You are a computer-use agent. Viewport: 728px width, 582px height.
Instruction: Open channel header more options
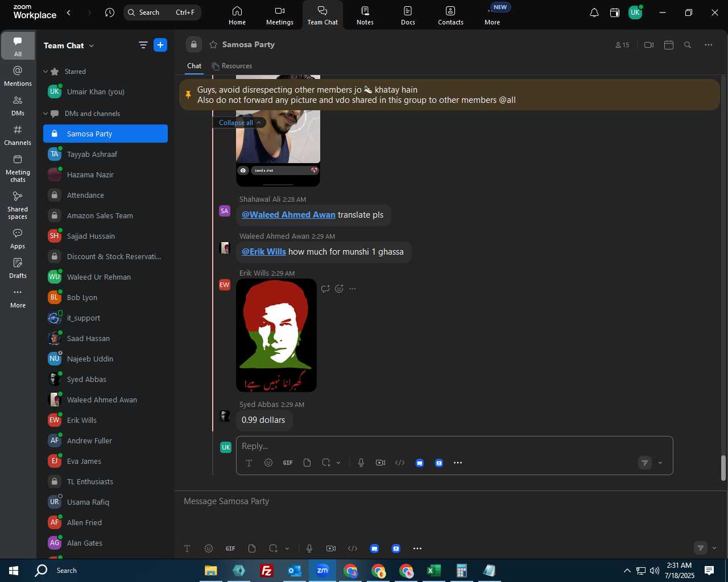coord(709,45)
